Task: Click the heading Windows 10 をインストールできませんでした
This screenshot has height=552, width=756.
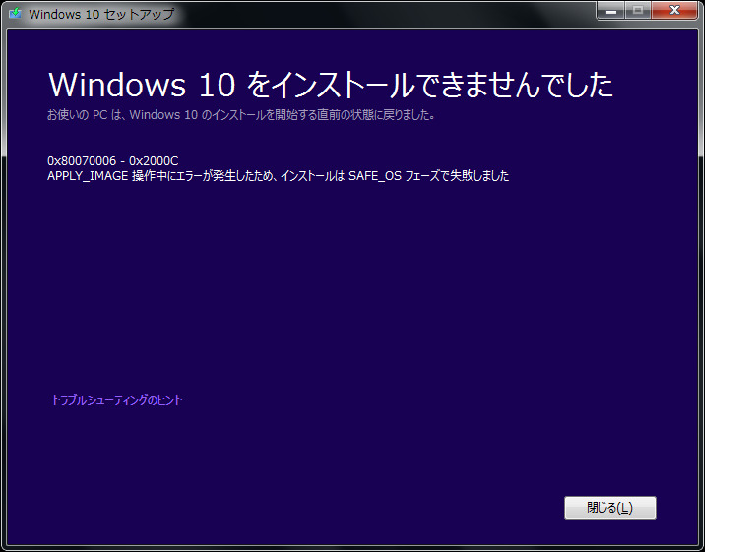Action: (331, 85)
